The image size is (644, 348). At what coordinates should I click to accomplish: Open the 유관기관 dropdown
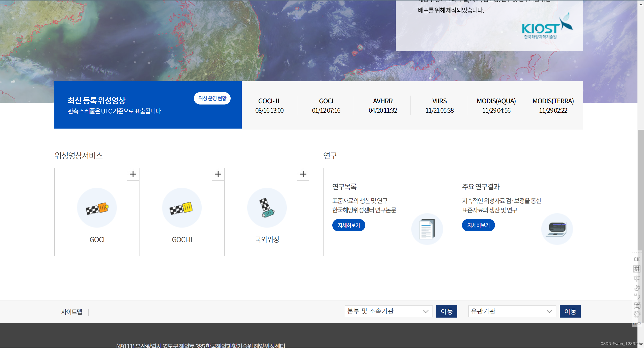click(x=512, y=311)
